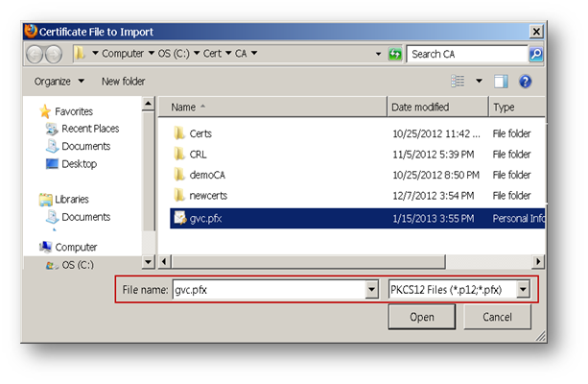Open the Certs folder

pos(200,133)
